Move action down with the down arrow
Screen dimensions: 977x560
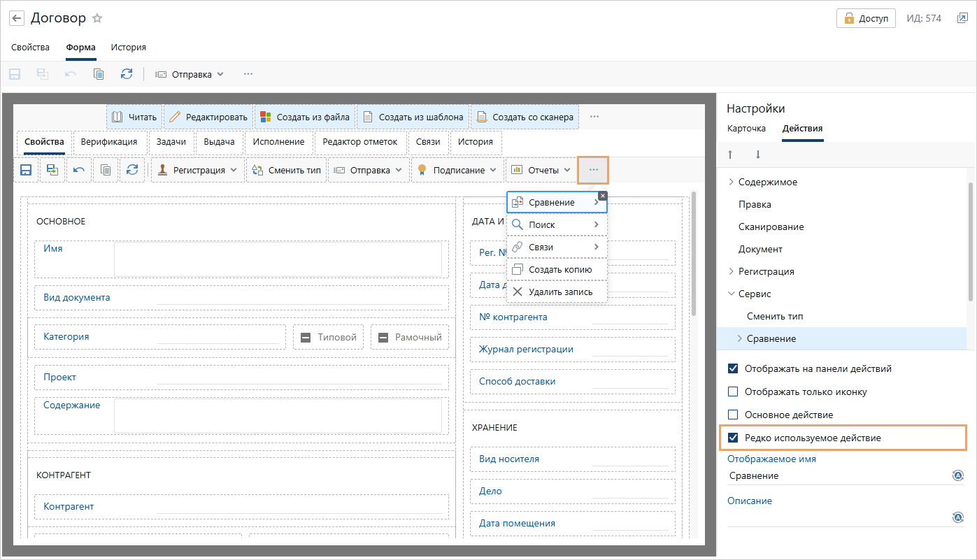point(758,154)
